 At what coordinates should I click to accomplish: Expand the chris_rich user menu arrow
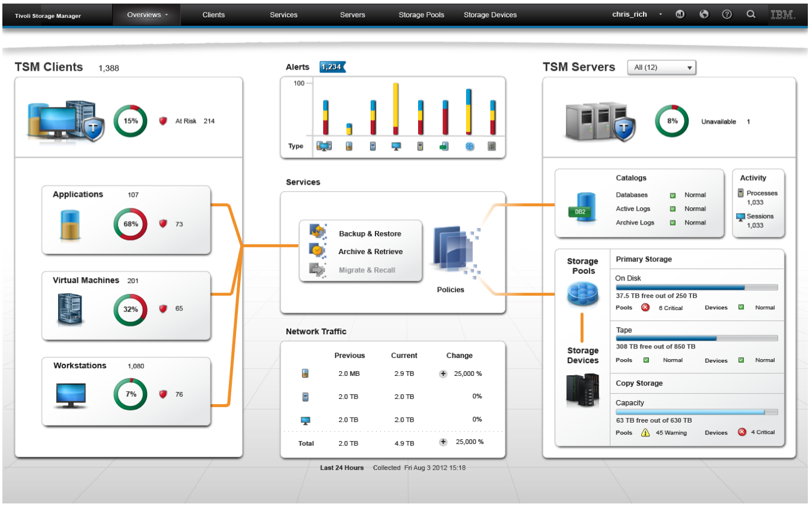point(660,15)
